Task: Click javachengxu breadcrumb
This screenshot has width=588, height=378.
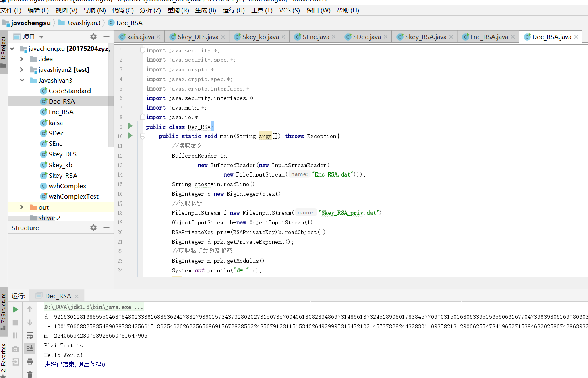Action: pyautogui.click(x=27, y=23)
